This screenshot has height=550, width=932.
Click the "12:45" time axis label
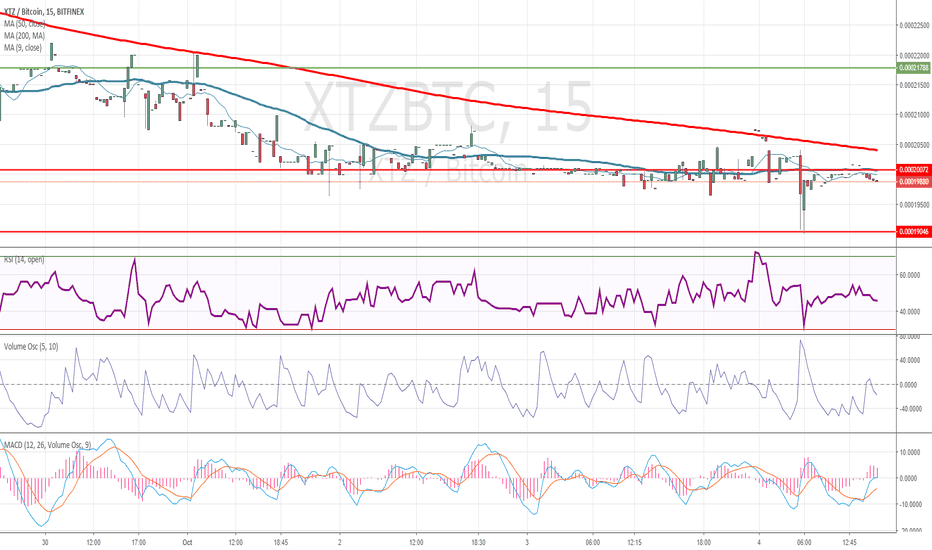[850, 542]
